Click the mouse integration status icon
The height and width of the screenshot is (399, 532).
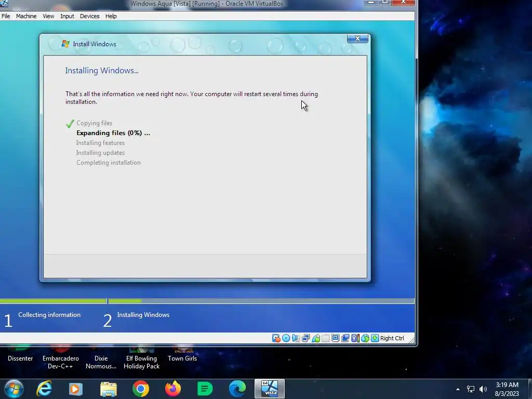pos(365,338)
